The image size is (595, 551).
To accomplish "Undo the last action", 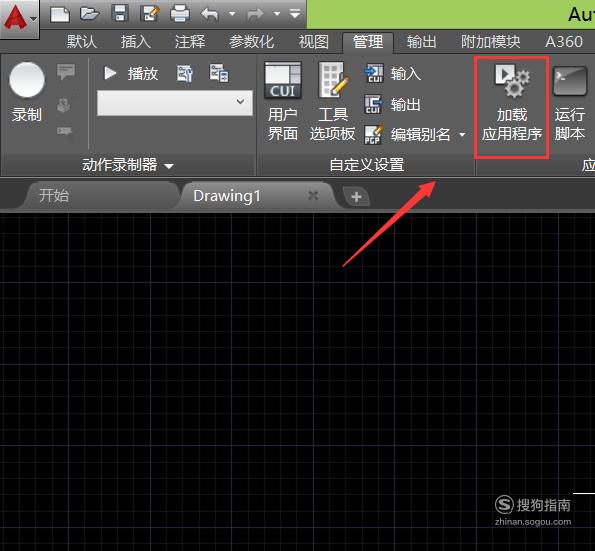I will [210, 14].
